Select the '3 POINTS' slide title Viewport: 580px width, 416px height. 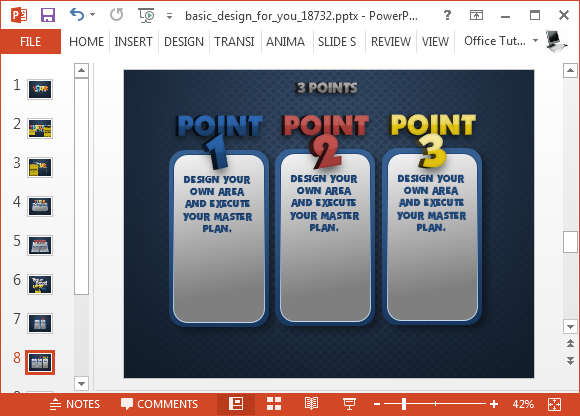click(x=327, y=88)
